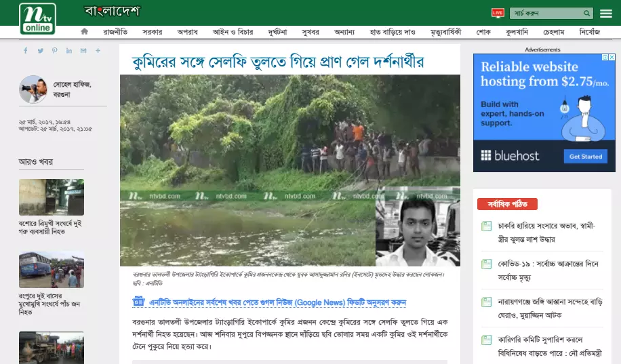Click the ad info icon
Viewport: 621px width, 364px height.
point(605,58)
